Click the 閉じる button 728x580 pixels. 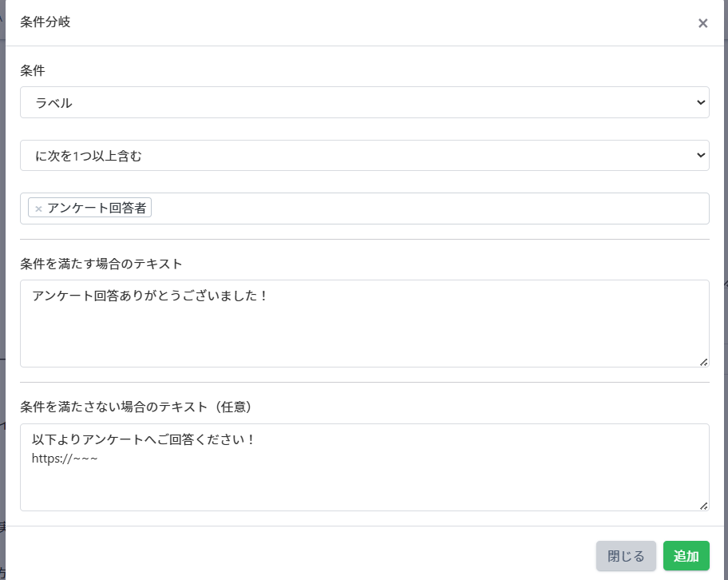[x=626, y=556]
